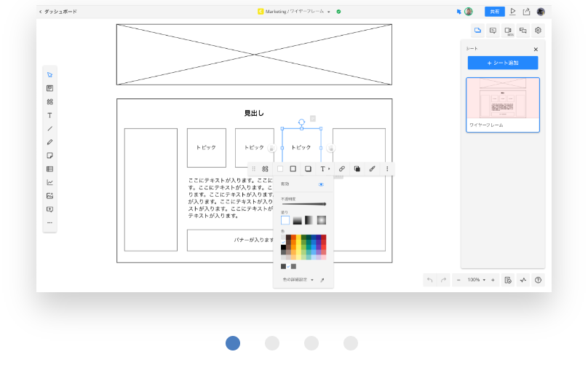
Task: Go to second carousel dot
Action: pyautogui.click(x=272, y=343)
